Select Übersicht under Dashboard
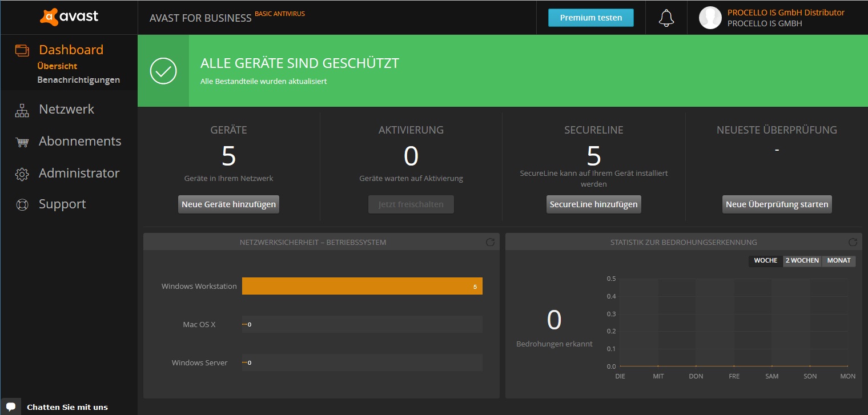The image size is (868, 415). tap(57, 66)
